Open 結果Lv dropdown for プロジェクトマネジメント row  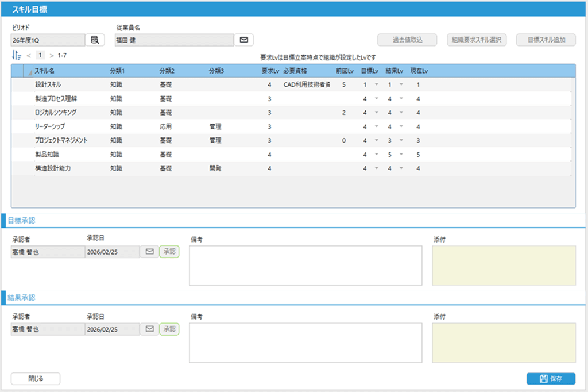(x=401, y=140)
